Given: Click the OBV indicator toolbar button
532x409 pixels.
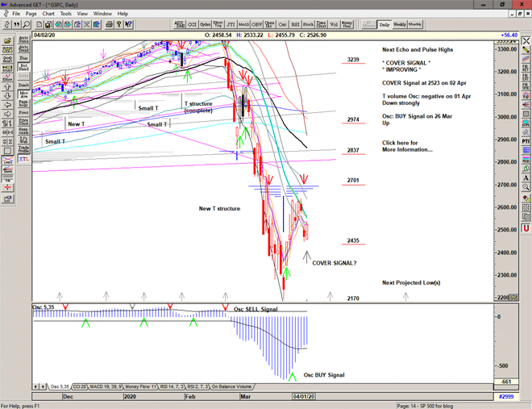Looking at the screenshot, I should 256,24.
